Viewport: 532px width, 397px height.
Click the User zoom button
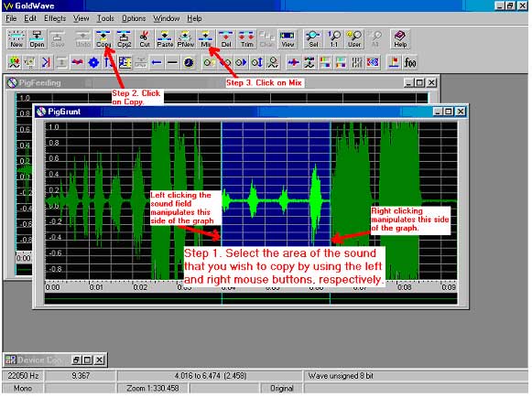click(x=354, y=39)
